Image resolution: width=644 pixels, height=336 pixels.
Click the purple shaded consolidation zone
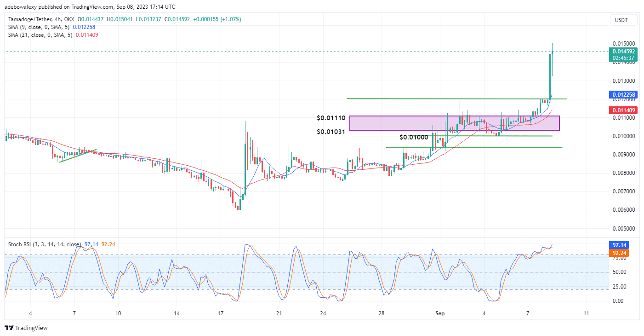pyautogui.click(x=454, y=123)
